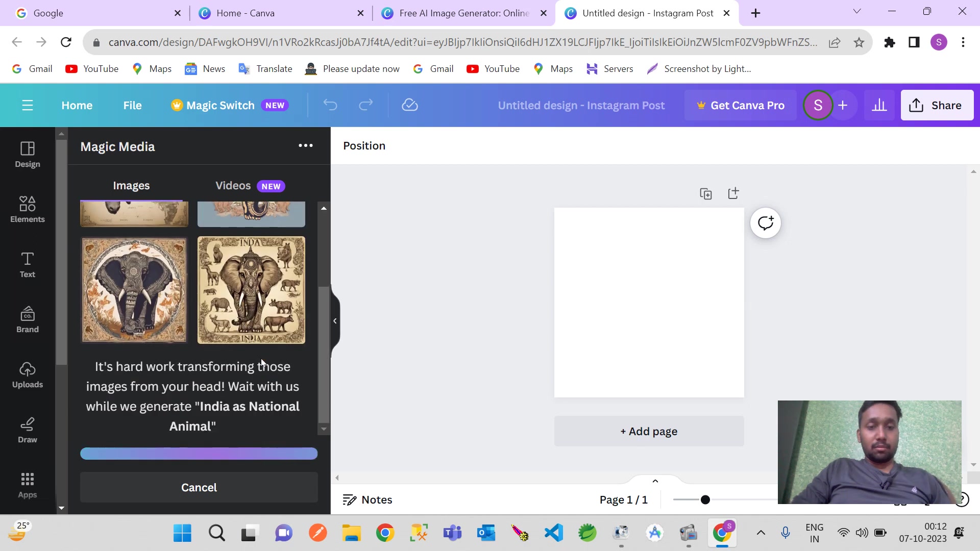Select the Text tool in sidebar
This screenshot has width=980, height=551.
(x=28, y=265)
